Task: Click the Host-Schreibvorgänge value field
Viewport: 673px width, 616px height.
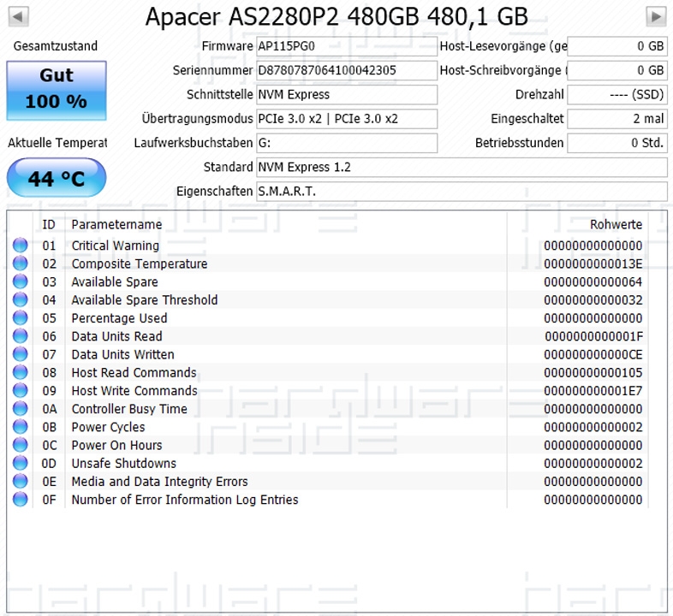Action: (x=617, y=70)
